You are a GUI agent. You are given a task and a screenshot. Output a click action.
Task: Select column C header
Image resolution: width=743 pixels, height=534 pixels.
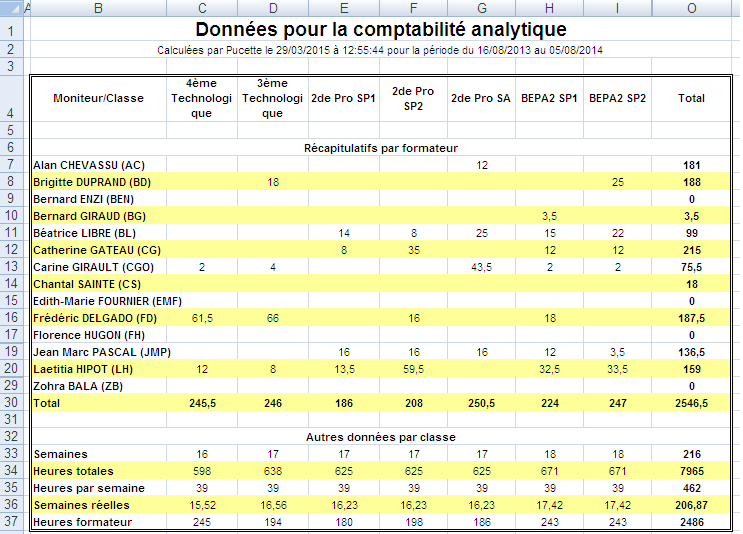point(202,8)
